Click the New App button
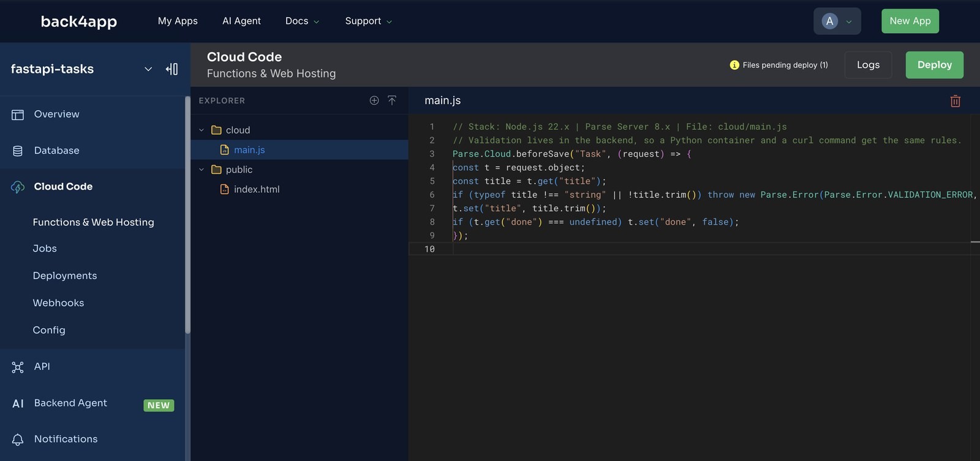Image resolution: width=980 pixels, height=461 pixels. (x=910, y=21)
